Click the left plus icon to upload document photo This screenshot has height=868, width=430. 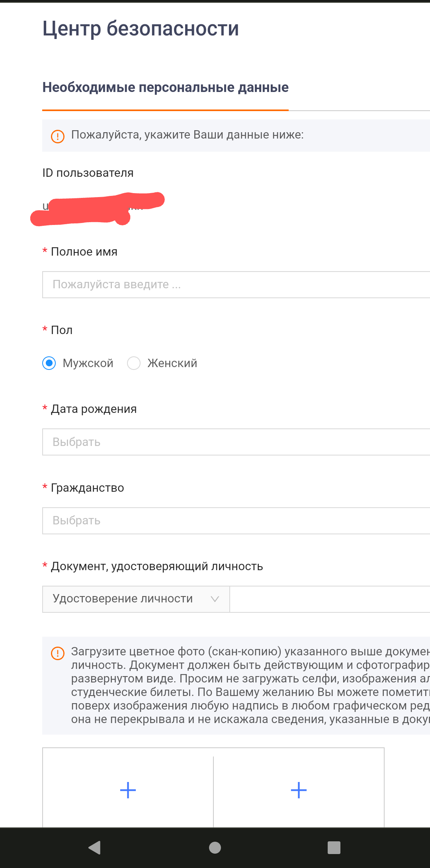128,790
